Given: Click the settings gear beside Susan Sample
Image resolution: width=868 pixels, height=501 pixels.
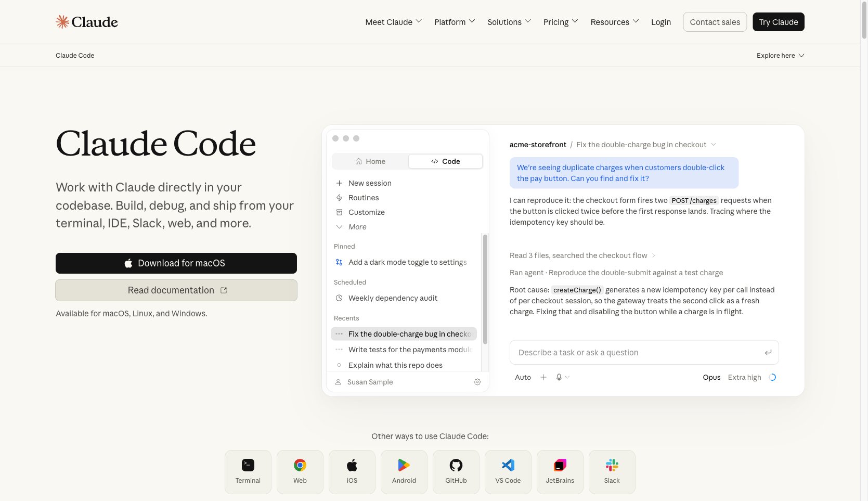Looking at the screenshot, I should [477, 382].
